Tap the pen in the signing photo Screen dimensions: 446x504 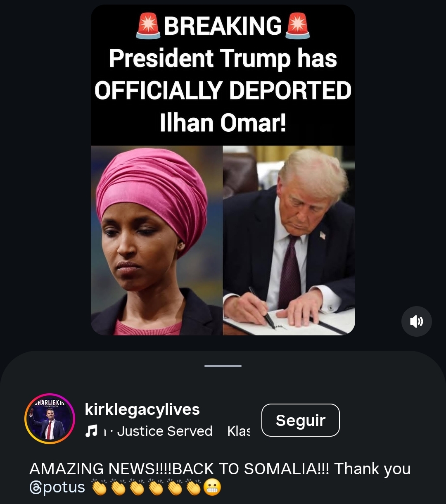(263, 308)
